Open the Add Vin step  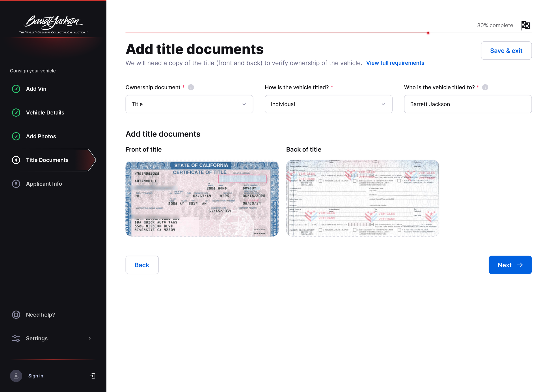[x=36, y=89]
